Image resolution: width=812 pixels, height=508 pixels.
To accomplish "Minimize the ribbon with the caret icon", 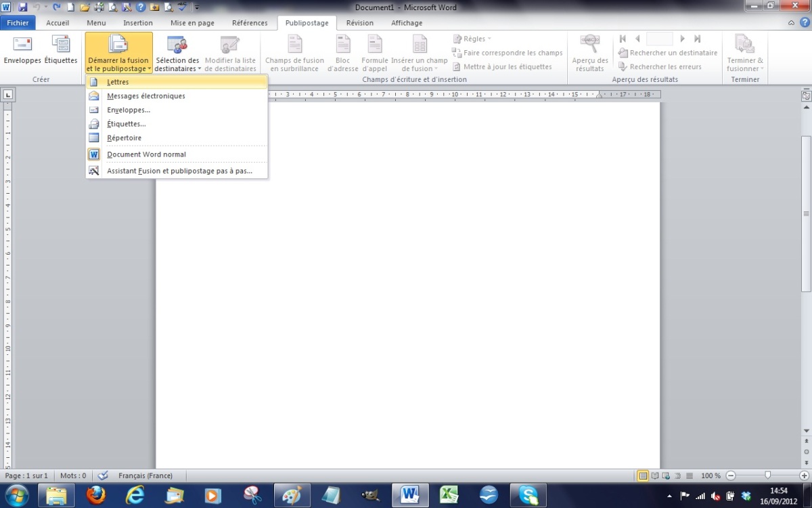I will coord(792,22).
